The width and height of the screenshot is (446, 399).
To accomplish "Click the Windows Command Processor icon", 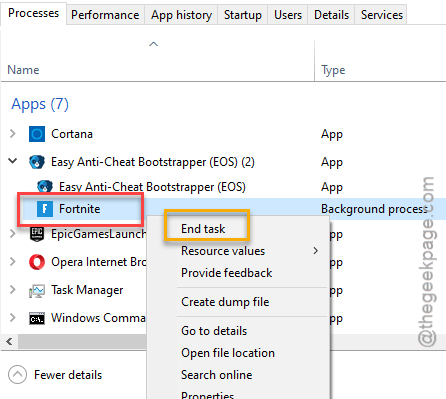I will (x=37, y=318).
